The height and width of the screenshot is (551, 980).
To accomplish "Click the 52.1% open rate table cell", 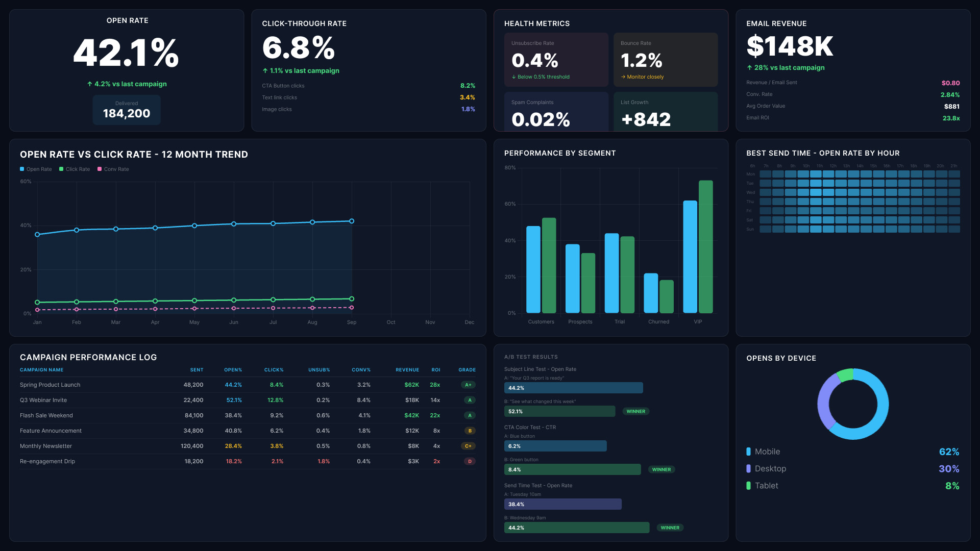I will (x=234, y=400).
